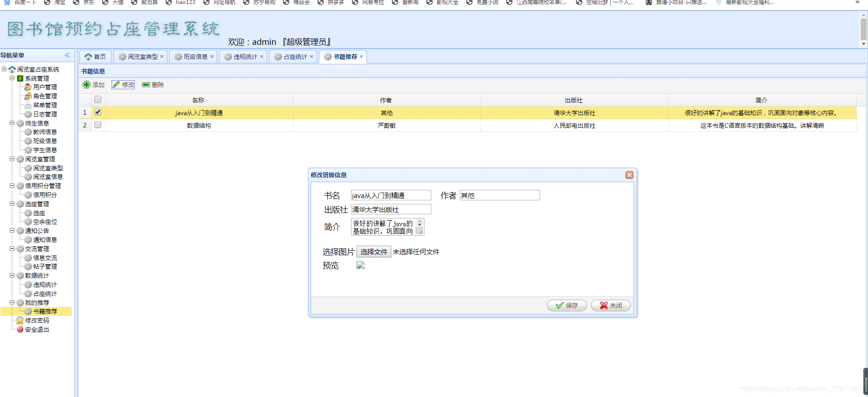Viewport: 868px width, 397px height.
Task: Click the gear icon beside 学生信息
Action: (28, 150)
